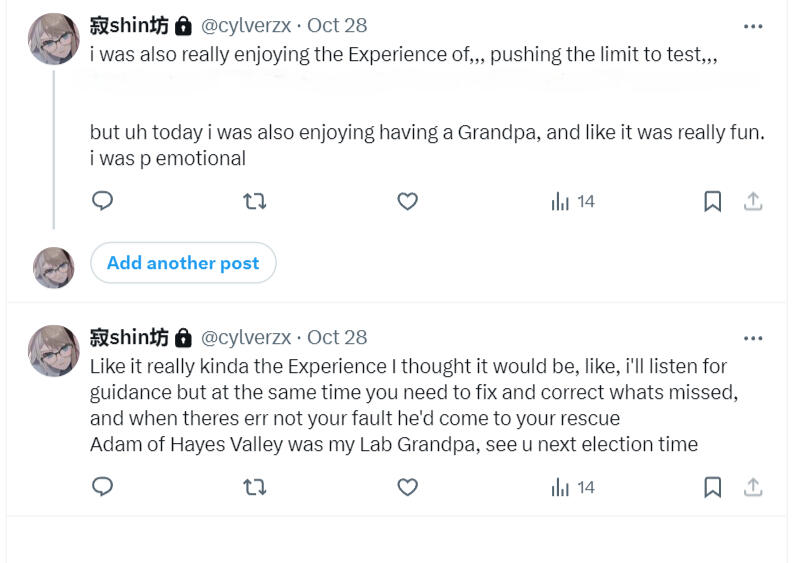
Task: Share the Lab Grandpa post
Action: pyautogui.click(x=753, y=487)
